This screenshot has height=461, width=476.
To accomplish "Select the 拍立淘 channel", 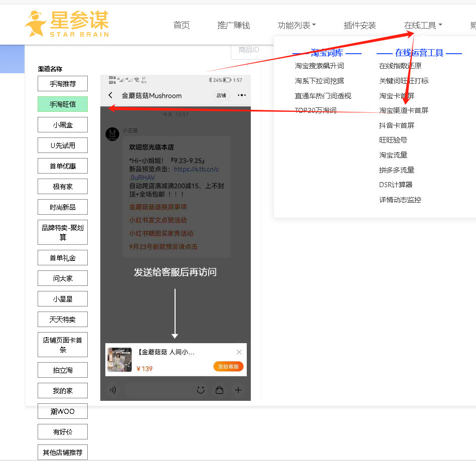I will tap(63, 370).
